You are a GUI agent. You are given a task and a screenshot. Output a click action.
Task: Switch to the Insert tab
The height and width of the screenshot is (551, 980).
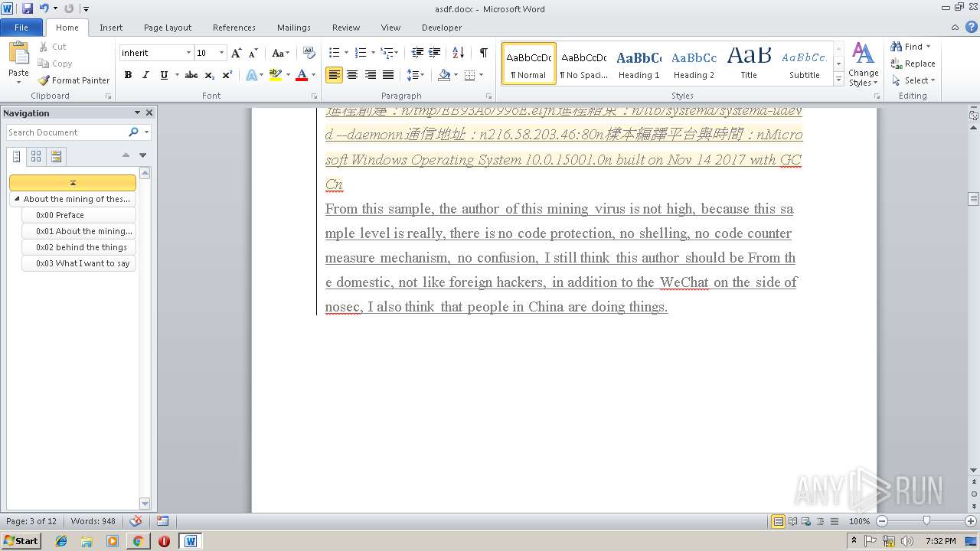(x=111, y=28)
